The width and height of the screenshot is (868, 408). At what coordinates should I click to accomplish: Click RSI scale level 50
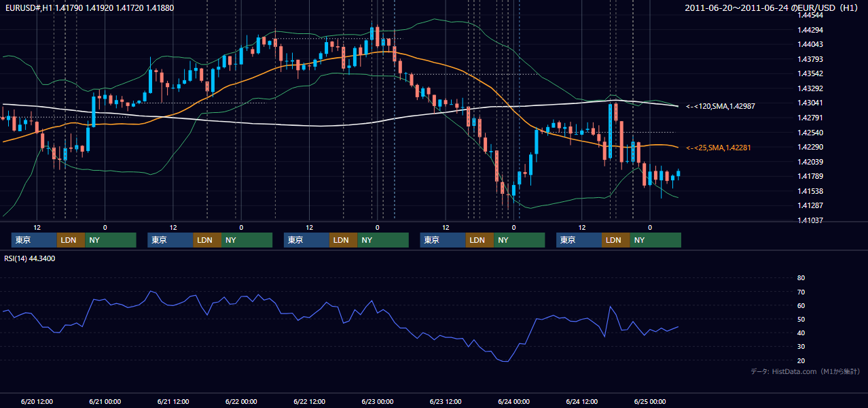[801, 319]
